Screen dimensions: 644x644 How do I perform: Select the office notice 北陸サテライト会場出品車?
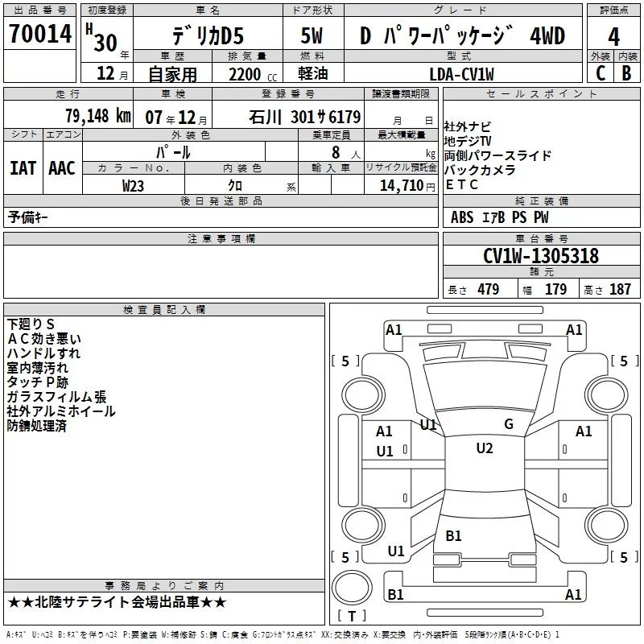pyautogui.click(x=117, y=602)
